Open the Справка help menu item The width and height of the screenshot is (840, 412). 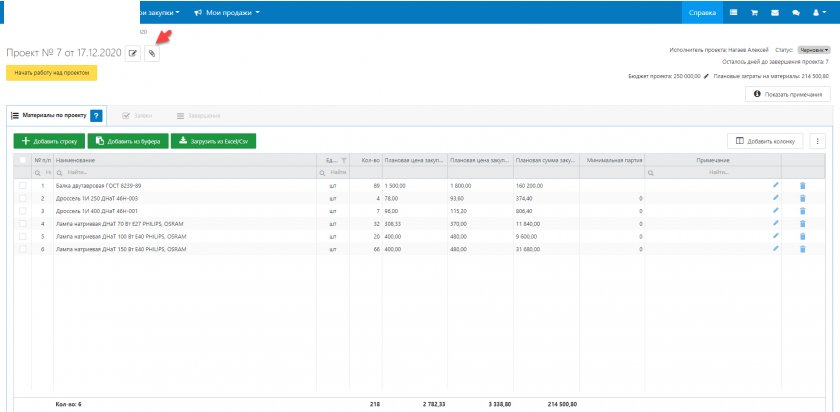pos(702,12)
